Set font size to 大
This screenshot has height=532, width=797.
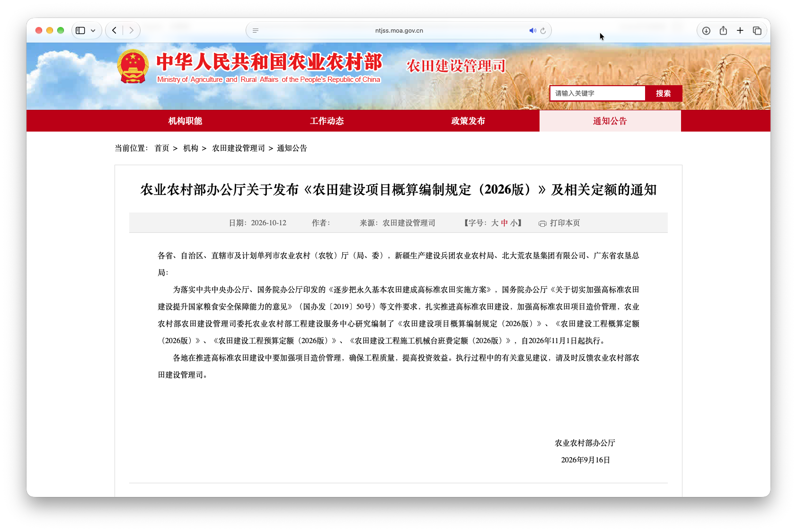point(495,223)
